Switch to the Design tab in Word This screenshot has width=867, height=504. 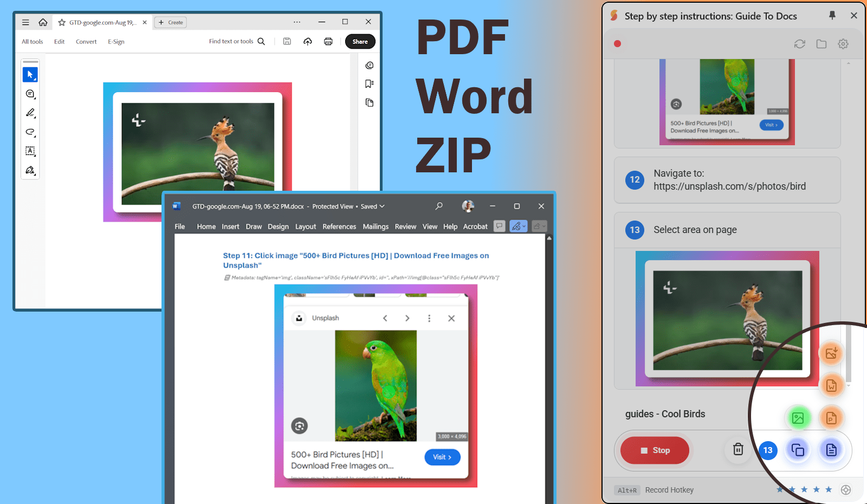tap(278, 227)
